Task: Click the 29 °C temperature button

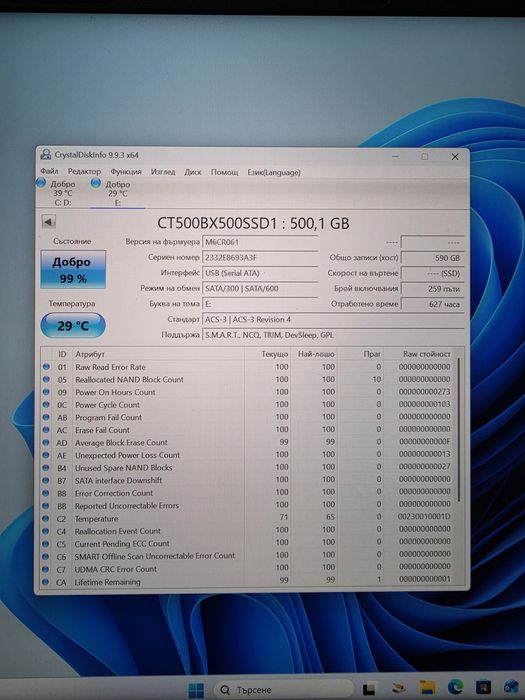Action: [73, 325]
